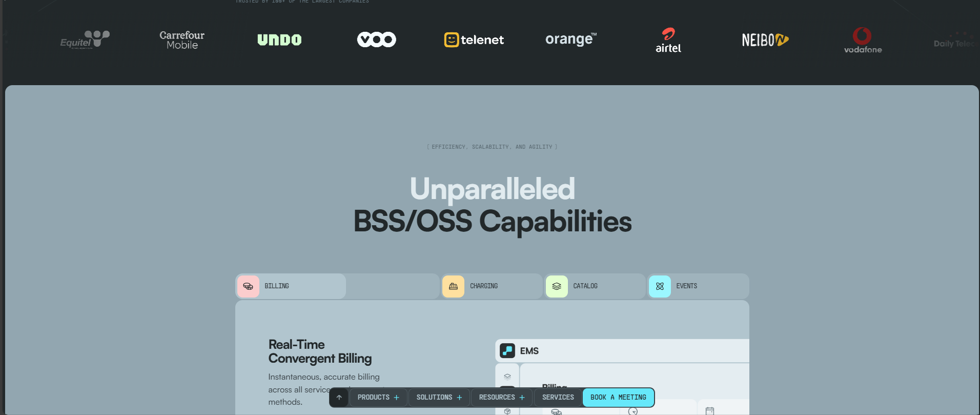Click the Carrefour Mobile logo
980x415 pixels.
tap(182, 40)
